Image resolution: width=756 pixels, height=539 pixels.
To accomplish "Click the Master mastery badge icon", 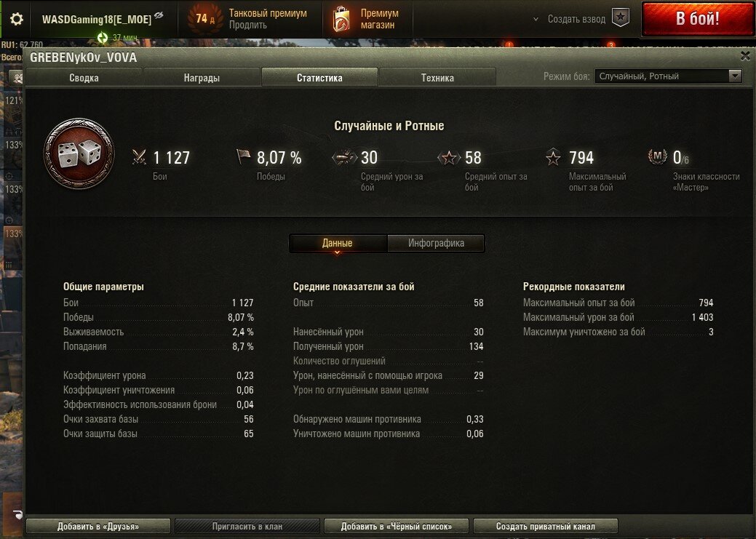I will 657,156.
